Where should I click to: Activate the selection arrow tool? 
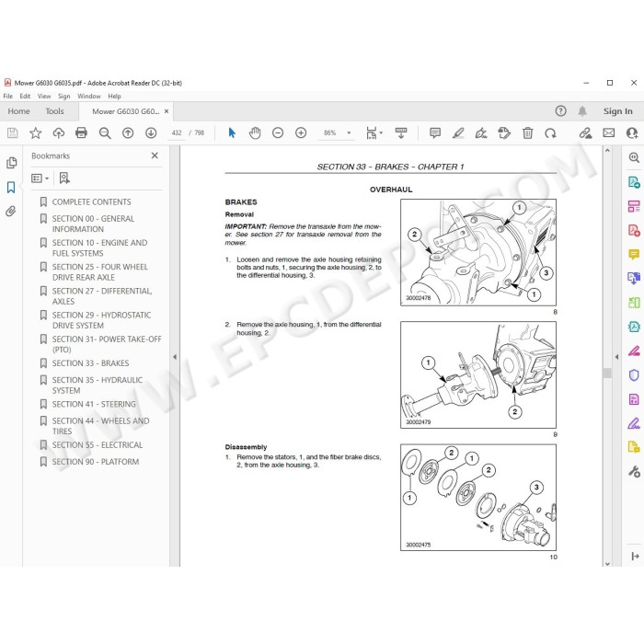232,132
